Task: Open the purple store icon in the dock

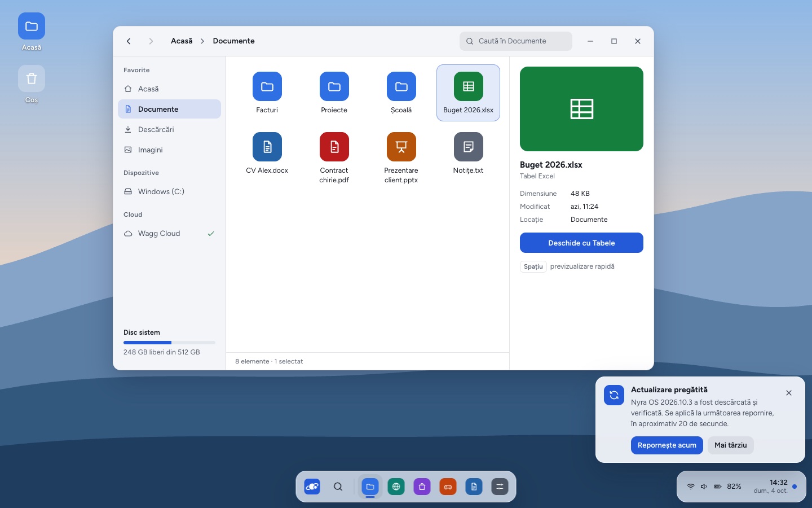Action: click(422, 487)
